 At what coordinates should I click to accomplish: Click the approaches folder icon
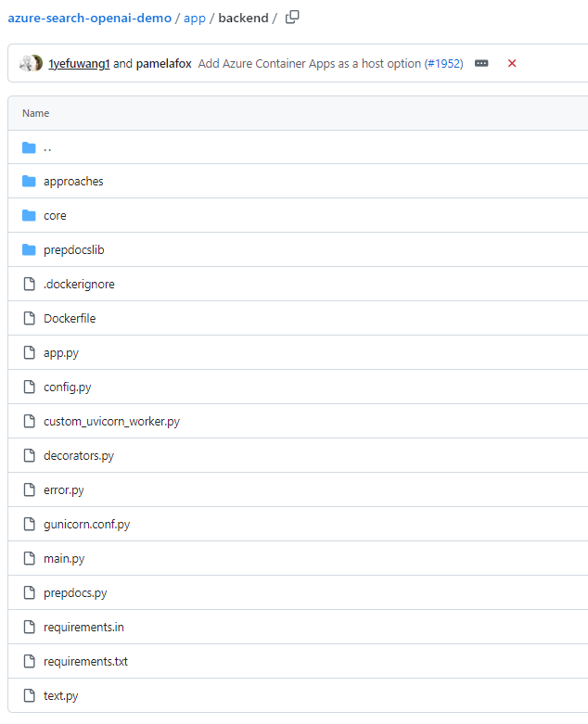29,182
